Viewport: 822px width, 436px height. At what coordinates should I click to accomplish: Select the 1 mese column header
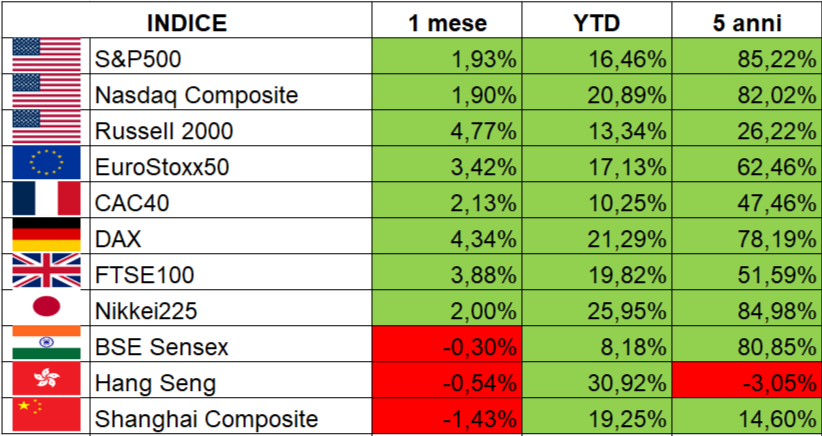[x=446, y=22]
